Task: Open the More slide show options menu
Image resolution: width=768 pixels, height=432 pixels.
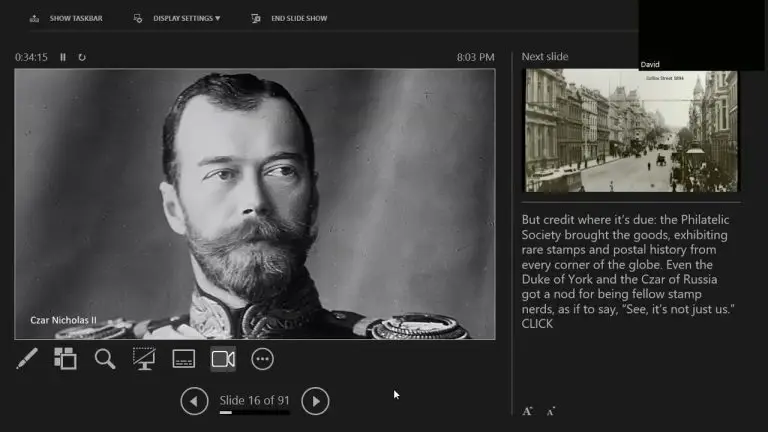Action: point(262,358)
